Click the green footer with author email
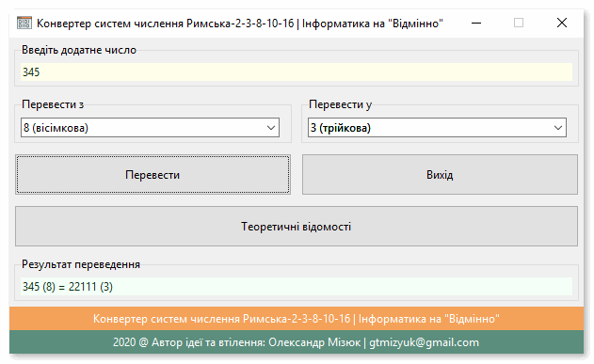The image size is (594, 364). click(297, 342)
